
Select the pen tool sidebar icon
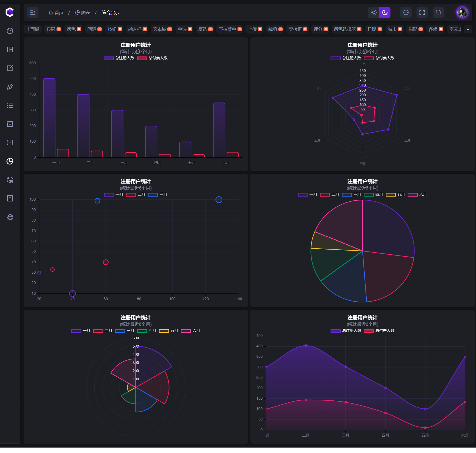pyautogui.click(x=10, y=87)
